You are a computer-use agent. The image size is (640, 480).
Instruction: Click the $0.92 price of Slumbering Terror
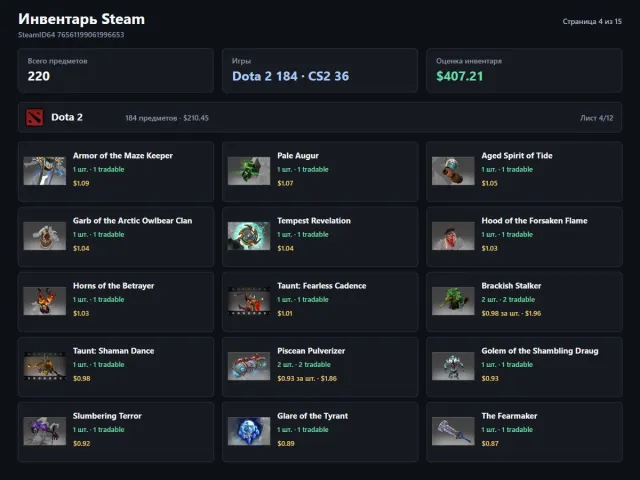(x=81, y=443)
